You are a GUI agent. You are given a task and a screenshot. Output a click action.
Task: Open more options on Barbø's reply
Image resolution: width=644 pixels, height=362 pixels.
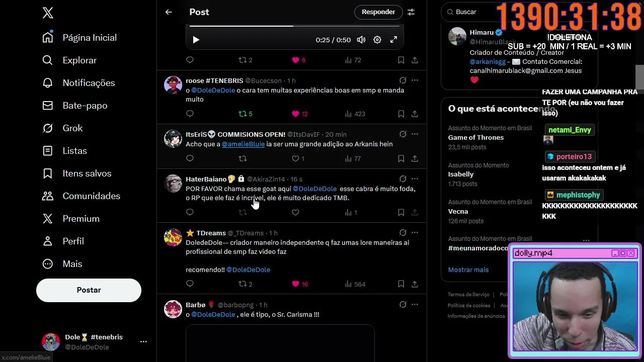click(415, 305)
